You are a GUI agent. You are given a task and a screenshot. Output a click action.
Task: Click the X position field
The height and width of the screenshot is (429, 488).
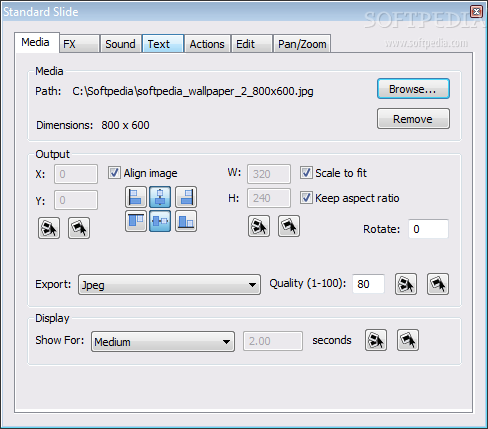[76, 174]
